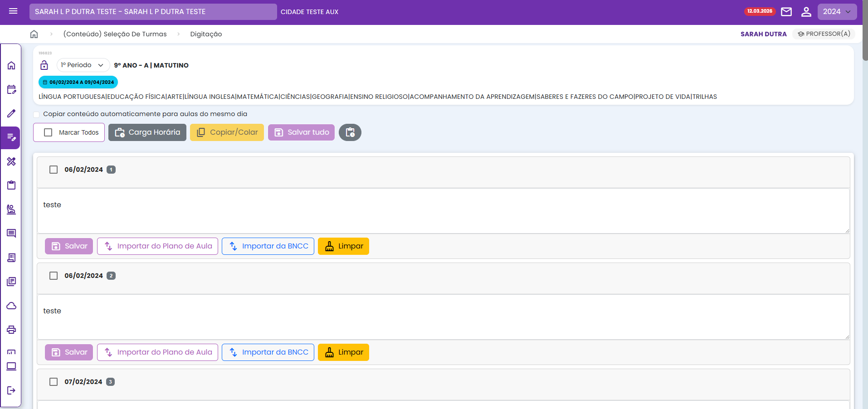Image resolution: width=868 pixels, height=409 pixels.
Task: Expand the 1º Periodo dropdown
Action: [83, 65]
